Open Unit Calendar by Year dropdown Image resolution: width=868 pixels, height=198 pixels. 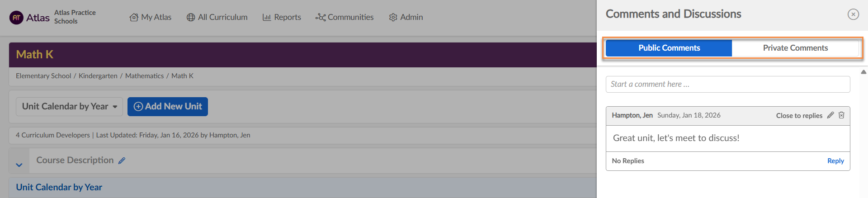click(x=69, y=107)
